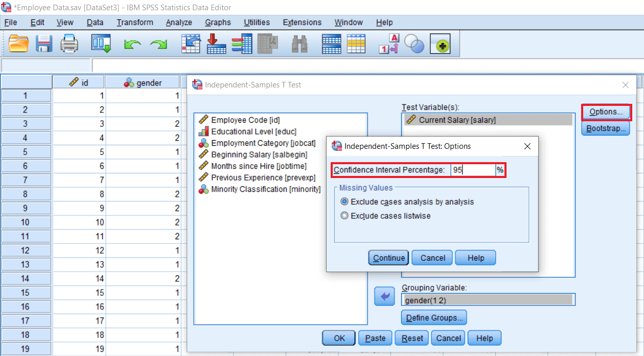Screen dimensions: 644x356
Task: Open the Transform menu
Action: pyautogui.click(x=135, y=23)
